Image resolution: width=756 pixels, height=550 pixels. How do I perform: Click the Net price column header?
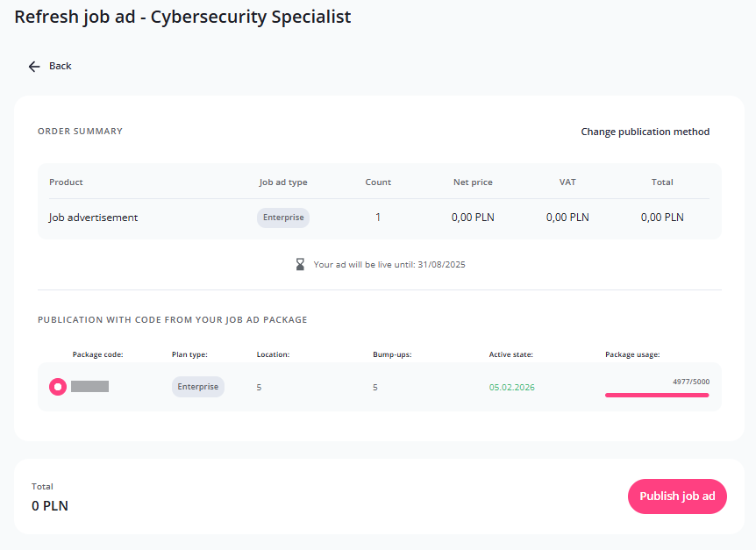coord(473,182)
